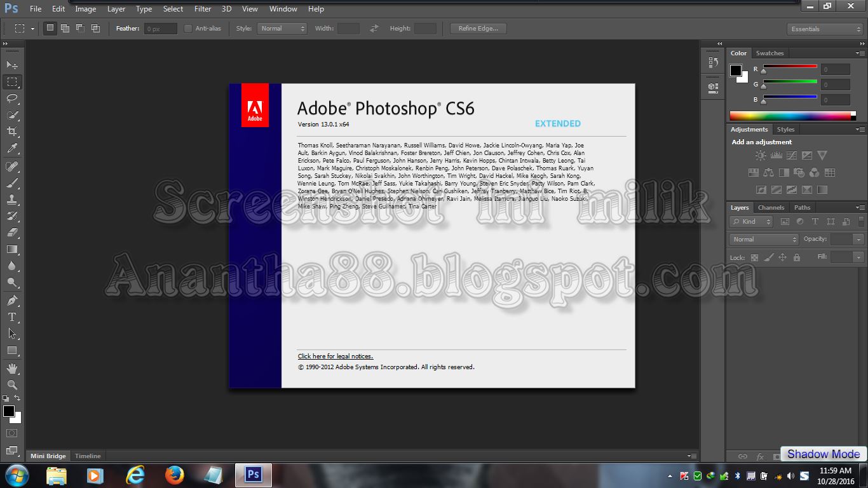The image size is (868, 488).
Task: Add a Color Balance adjustment
Action: point(769,172)
